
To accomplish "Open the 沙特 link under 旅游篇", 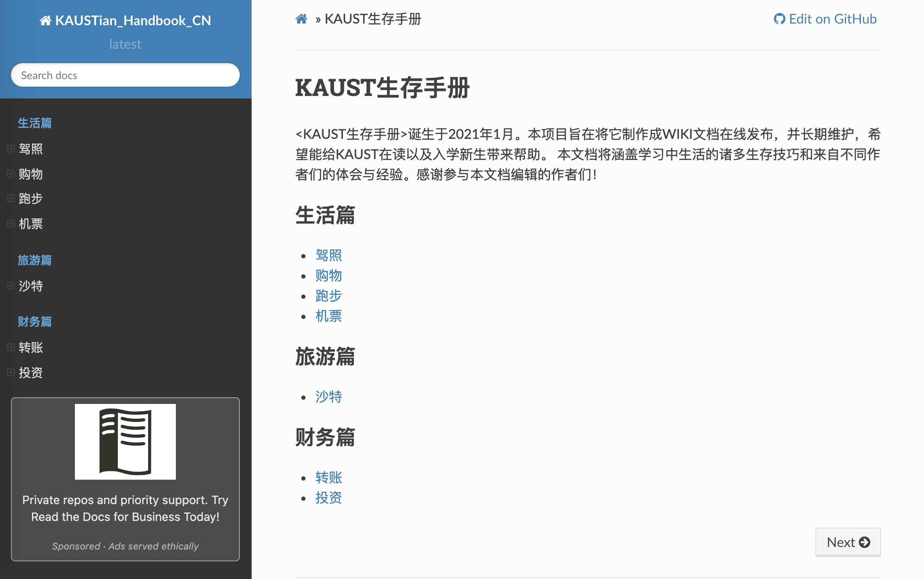I will coord(329,396).
